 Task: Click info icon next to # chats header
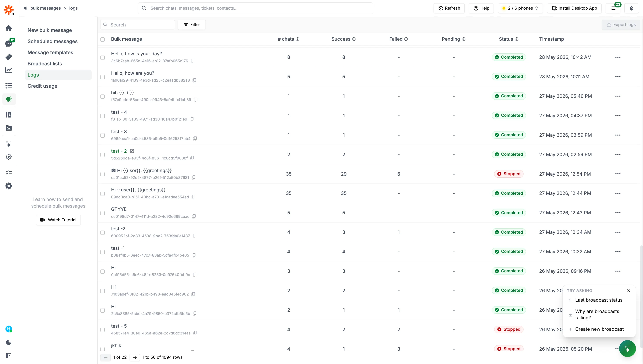tap(298, 39)
